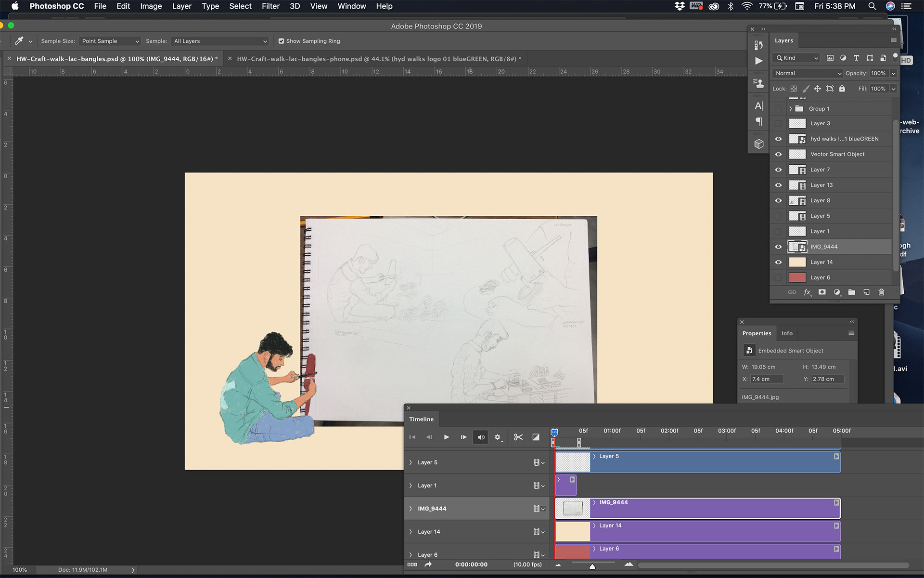Hide Layer 14 visibility eye

coord(778,262)
